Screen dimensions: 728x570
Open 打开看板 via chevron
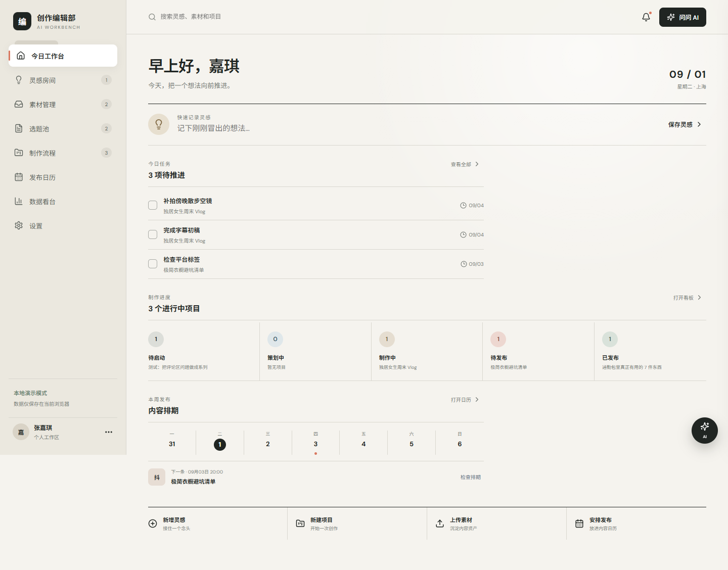click(699, 298)
